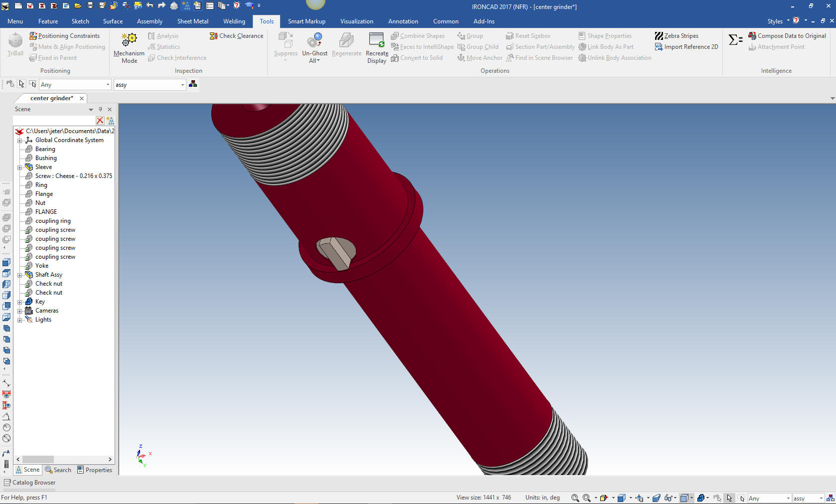This screenshot has width=836, height=504.
Task: Click the undo arrow in quick access toolbar
Action: pyautogui.click(x=150, y=5)
